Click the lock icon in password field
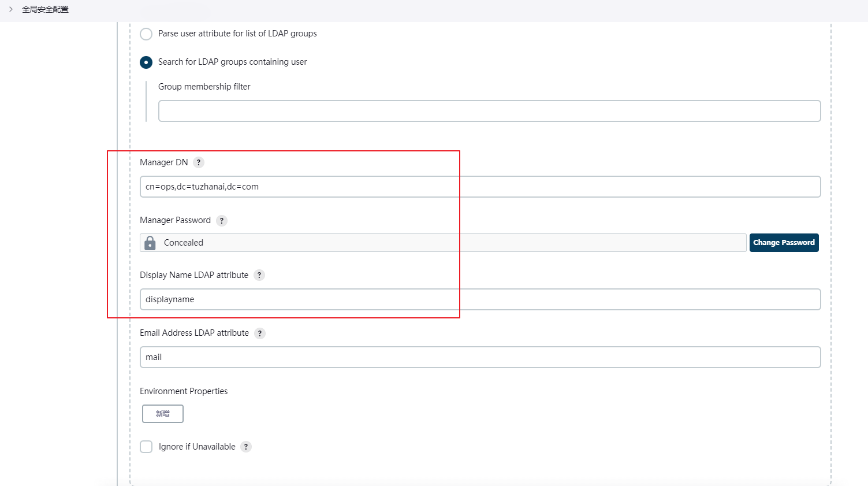The width and height of the screenshot is (868, 486). [x=150, y=243]
